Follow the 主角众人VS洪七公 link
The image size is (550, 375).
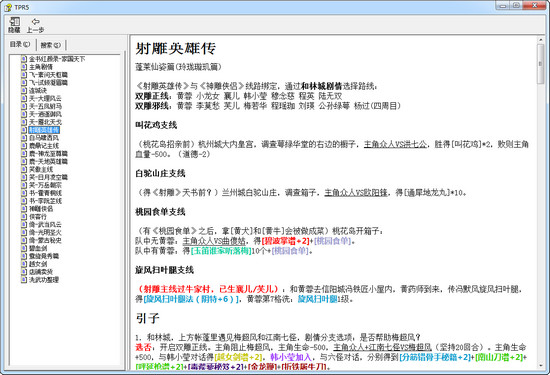point(395,144)
